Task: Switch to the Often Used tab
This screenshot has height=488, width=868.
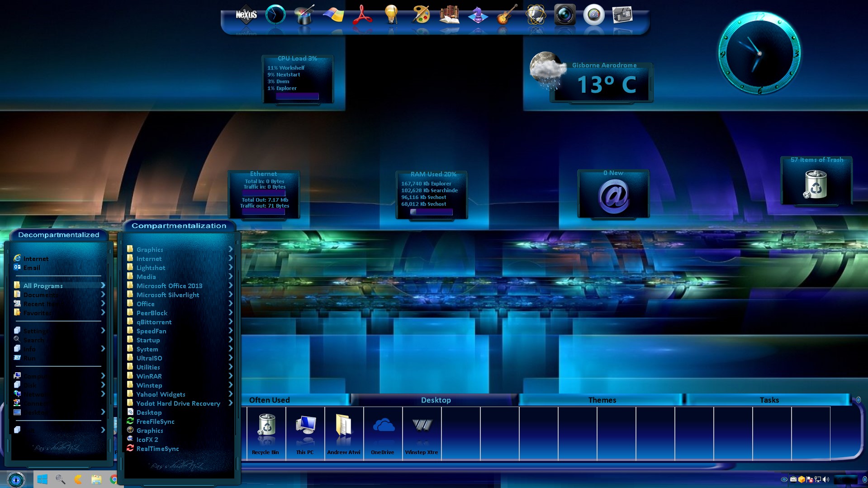Action: 270,400
